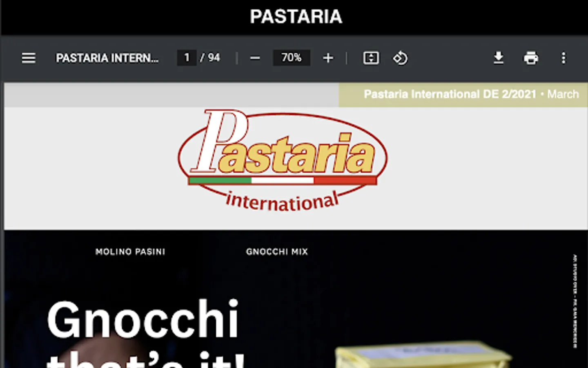588x368 pixels.
Task: Print the document
Action: pyautogui.click(x=531, y=58)
